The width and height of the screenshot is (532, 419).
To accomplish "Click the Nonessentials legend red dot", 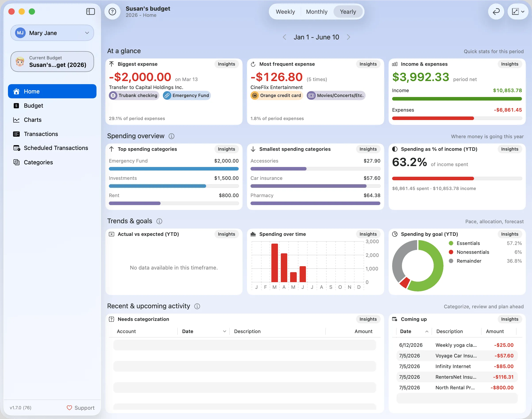I will (x=451, y=252).
